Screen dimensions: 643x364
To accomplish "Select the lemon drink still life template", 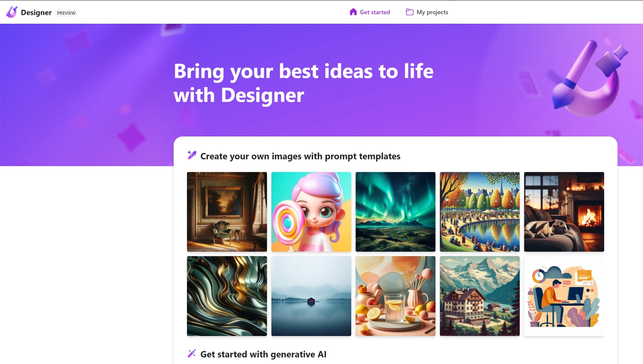I will tap(396, 296).
